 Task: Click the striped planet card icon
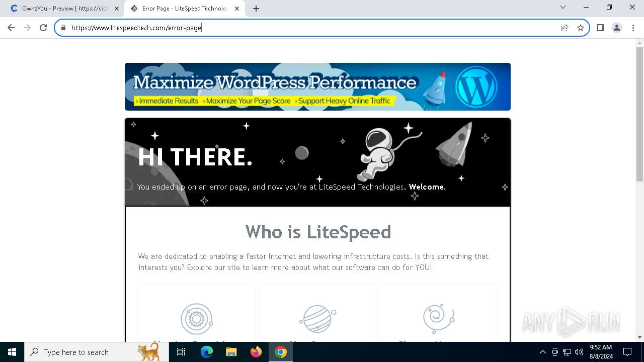click(317, 319)
